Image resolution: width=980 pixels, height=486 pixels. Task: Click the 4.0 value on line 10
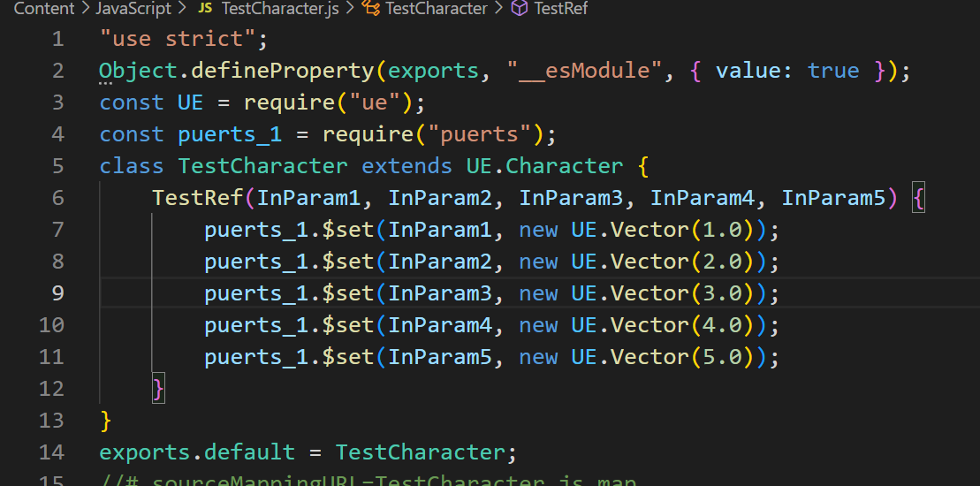[722, 325]
